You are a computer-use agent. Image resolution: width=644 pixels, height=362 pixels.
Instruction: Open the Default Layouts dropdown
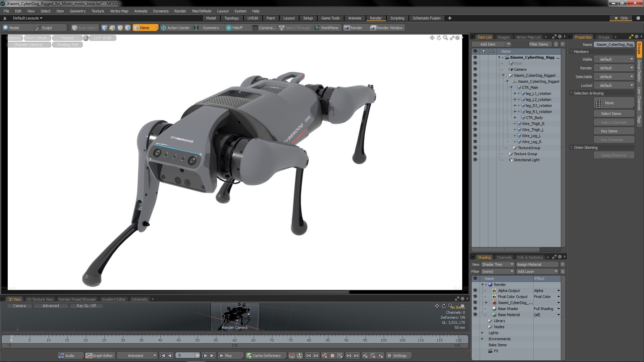pos(28,18)
